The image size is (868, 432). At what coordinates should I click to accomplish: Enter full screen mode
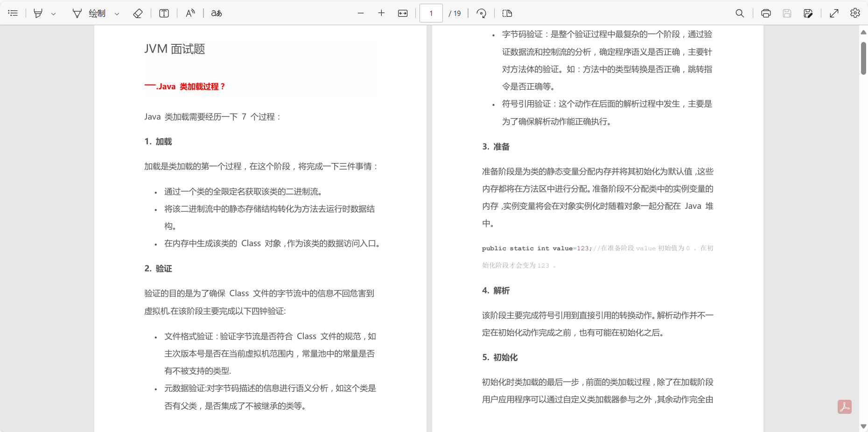click(834, 13)
